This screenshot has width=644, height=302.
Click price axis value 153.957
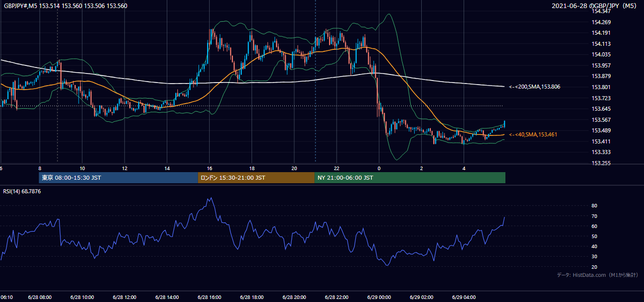point(601,65)
